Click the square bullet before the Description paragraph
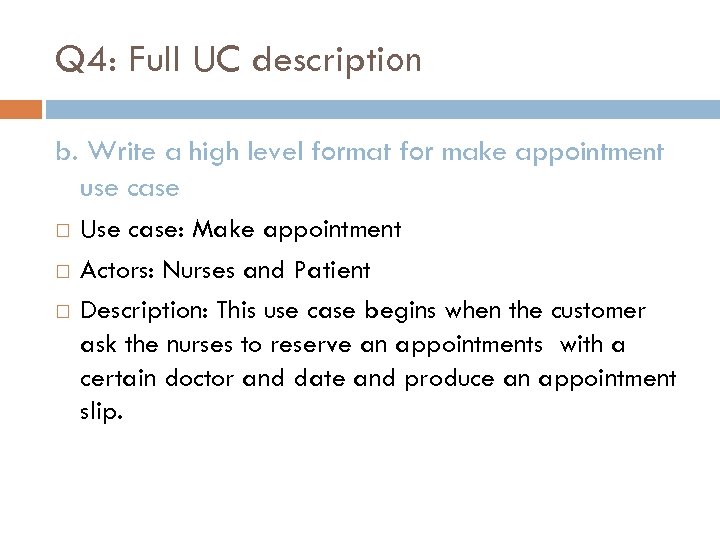Screen dimensions: 720x540 (x=63, y=312)
